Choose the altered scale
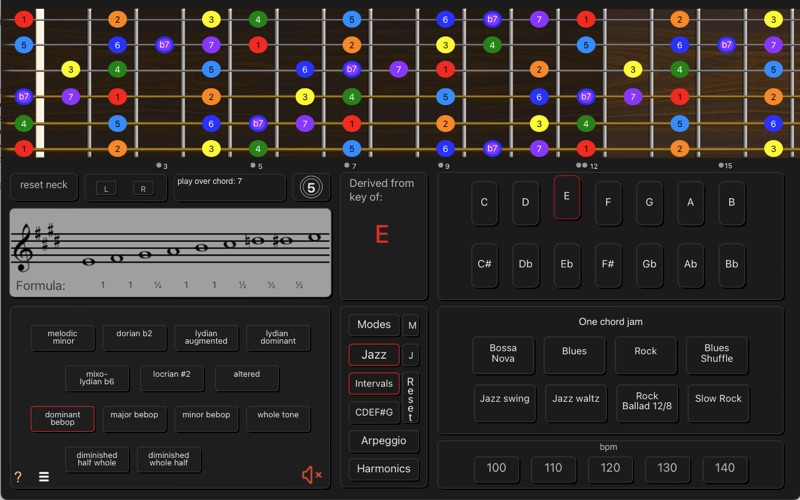Image resolution: width=800 pixels, height=500 pixels. (x=246, y=378)
